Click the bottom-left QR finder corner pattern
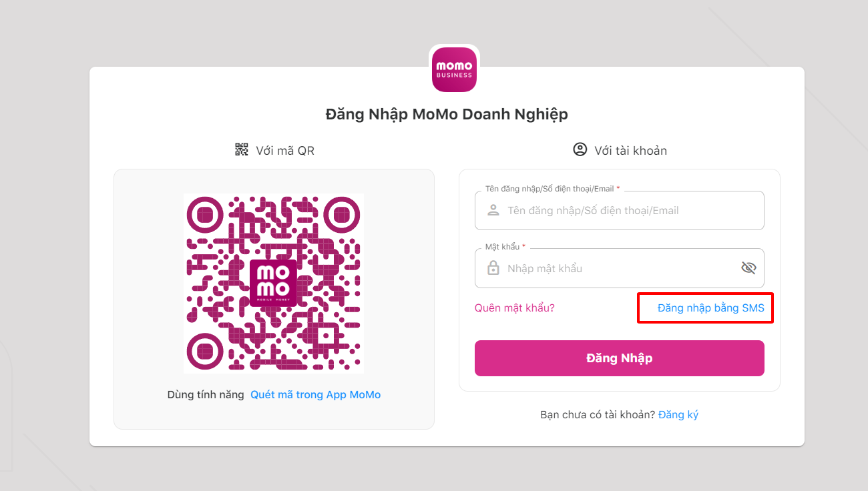The height and width of the screenshot is (491, 868). pyautogui.click(x=204, y=352)
